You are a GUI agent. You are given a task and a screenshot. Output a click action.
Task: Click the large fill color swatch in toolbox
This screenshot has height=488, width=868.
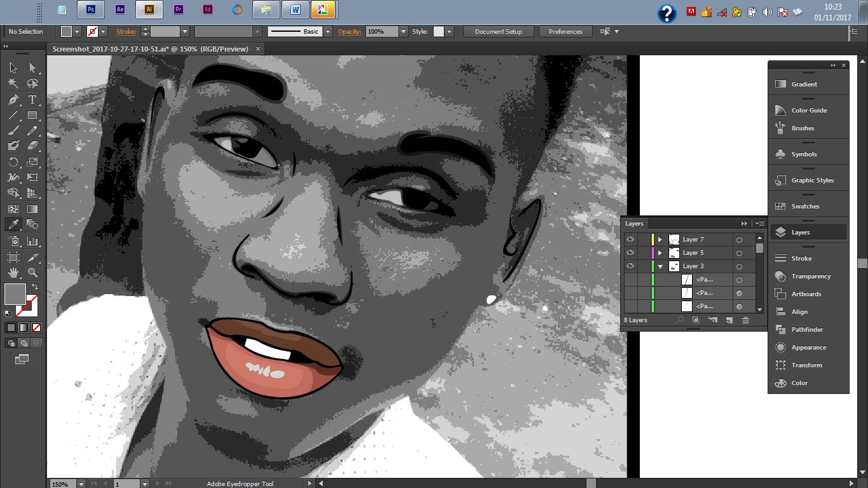pos(15,294)
